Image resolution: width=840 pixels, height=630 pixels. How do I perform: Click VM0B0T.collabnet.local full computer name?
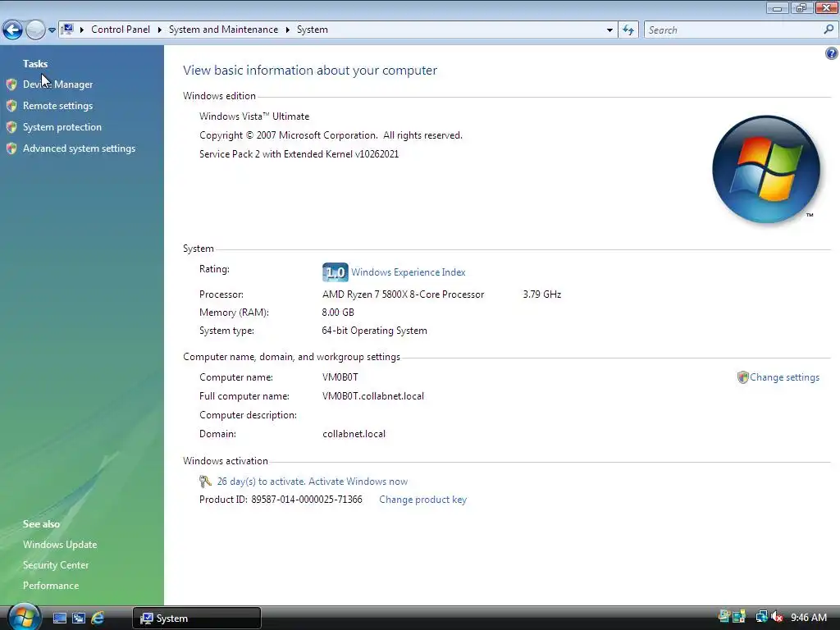373,396
